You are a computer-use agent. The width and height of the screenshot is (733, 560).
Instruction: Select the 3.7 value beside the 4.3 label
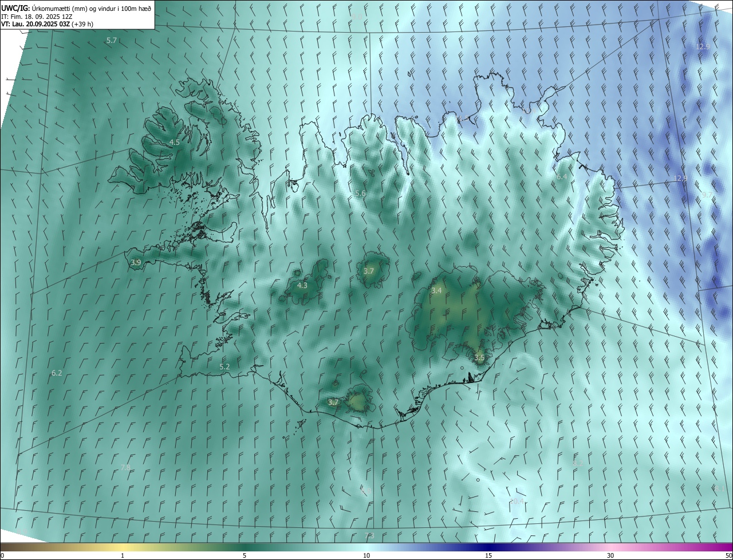tap(368, 271)
